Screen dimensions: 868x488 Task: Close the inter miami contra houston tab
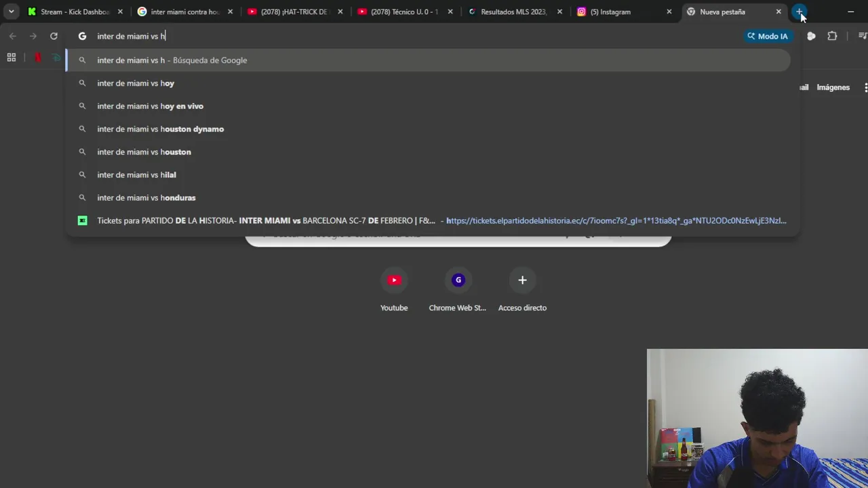pyautogui.click(x=230, y=12)
